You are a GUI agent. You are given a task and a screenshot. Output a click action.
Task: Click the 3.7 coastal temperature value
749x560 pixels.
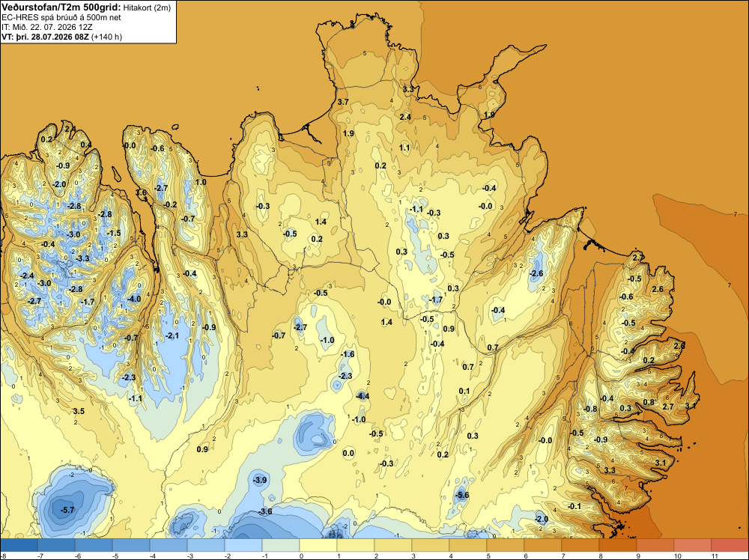tap(343, 102)
